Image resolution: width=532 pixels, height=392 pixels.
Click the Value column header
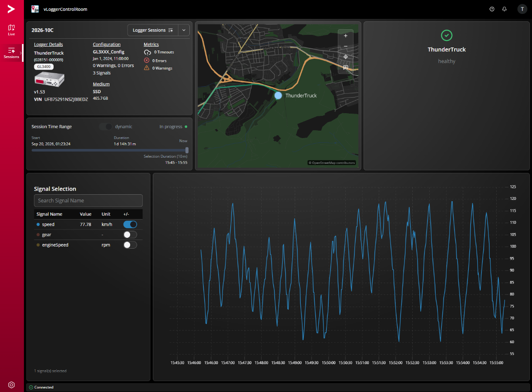pyautogui.click(x=86, y=214)
